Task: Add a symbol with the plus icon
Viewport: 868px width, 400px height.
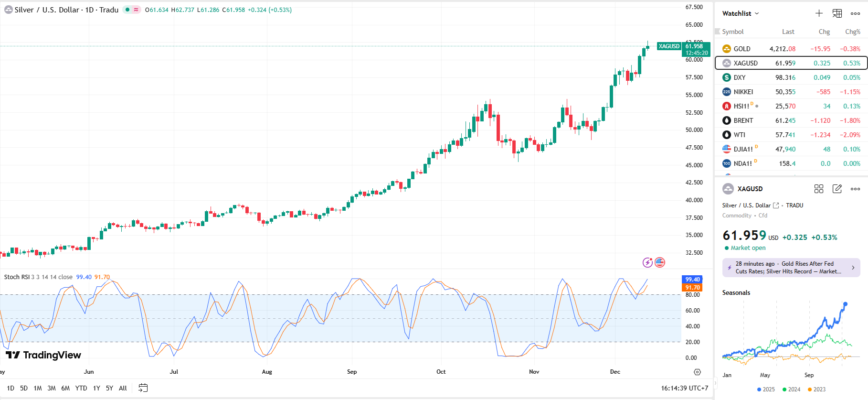Action: pos(819,13)
